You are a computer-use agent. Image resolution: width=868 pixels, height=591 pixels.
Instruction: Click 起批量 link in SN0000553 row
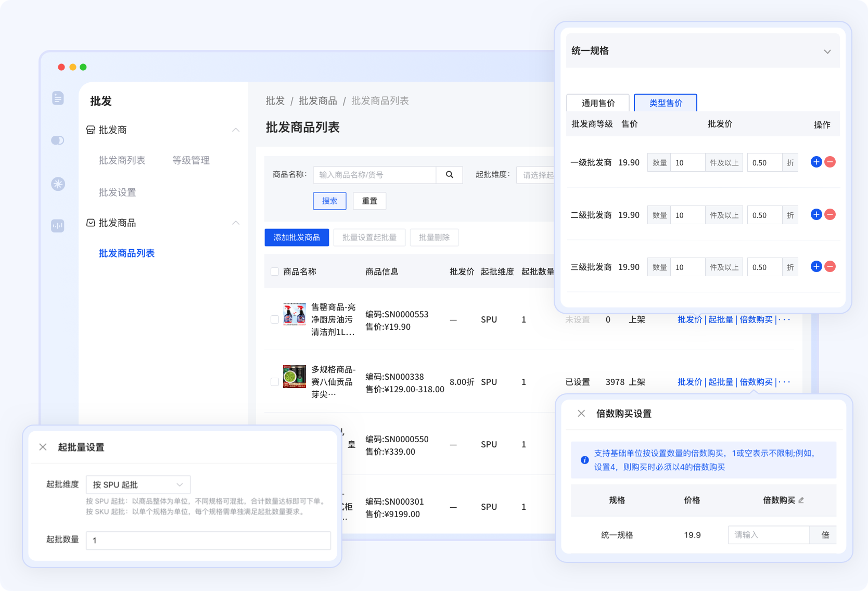[721, 319]
